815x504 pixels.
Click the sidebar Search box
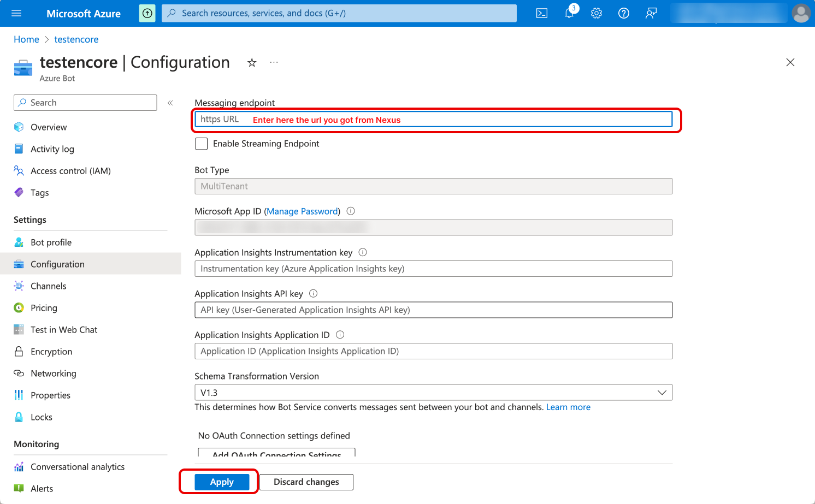85,103
